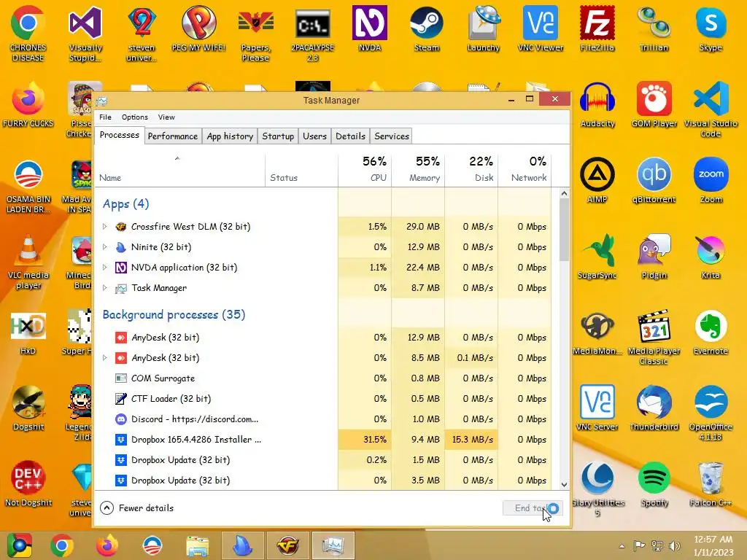Open the Steam desktop icon

coord(426,29)
